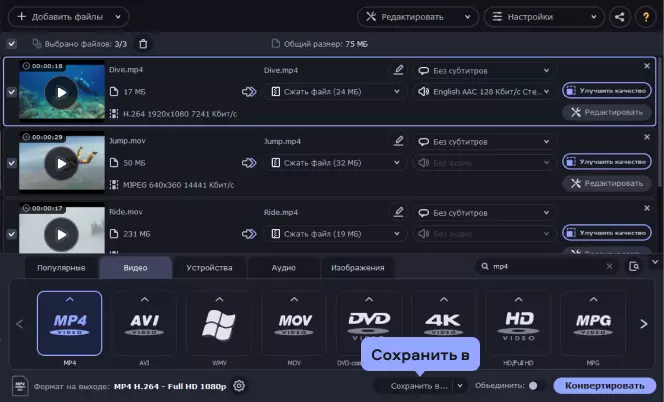Expand the Сохранить в arrow
The image size is (664, 402).
(460, 386)
